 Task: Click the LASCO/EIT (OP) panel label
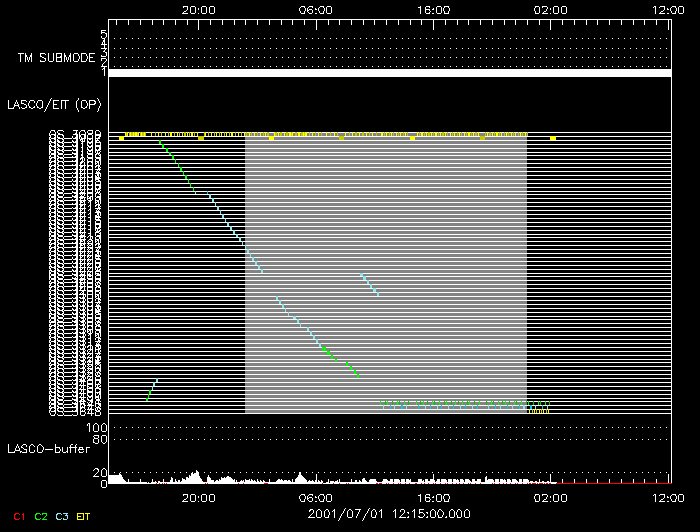(x=54, y=105)
